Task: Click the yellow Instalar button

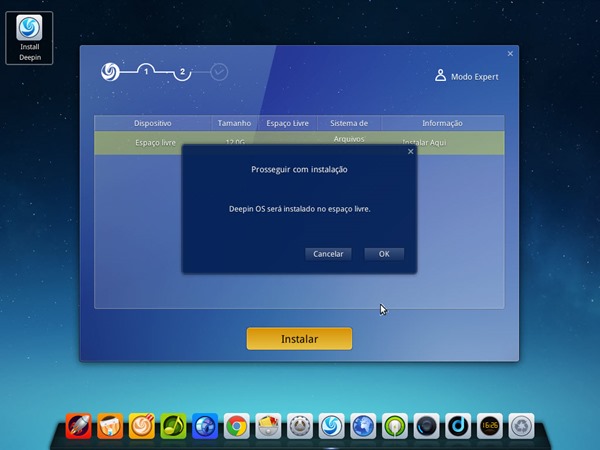Action: click(299, 339)
